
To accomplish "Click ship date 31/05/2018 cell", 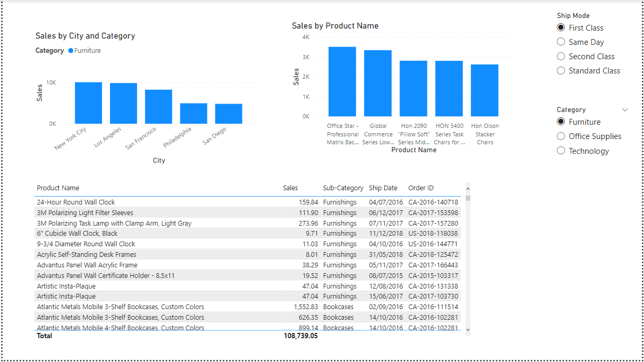I will coord(386,254).
